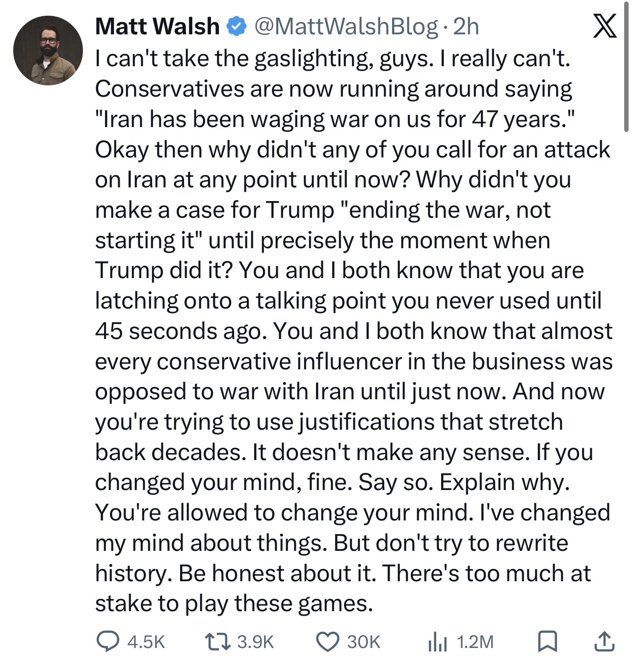Screen dimensions: 633x672
Task: Open Matt Walsh's profile picture
Action: (48, 51)
